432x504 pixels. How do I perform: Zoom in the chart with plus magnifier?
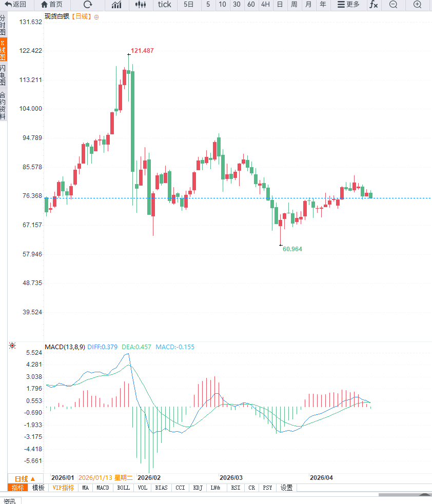[x=417, y=5]
